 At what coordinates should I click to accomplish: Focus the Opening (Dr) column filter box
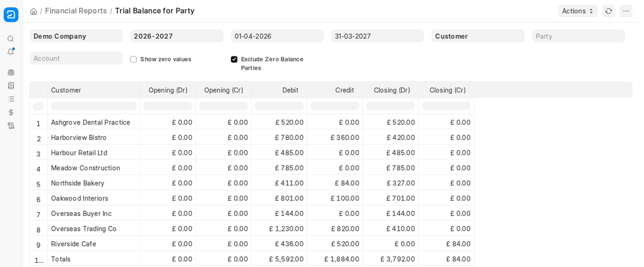(x=168, y=106)
